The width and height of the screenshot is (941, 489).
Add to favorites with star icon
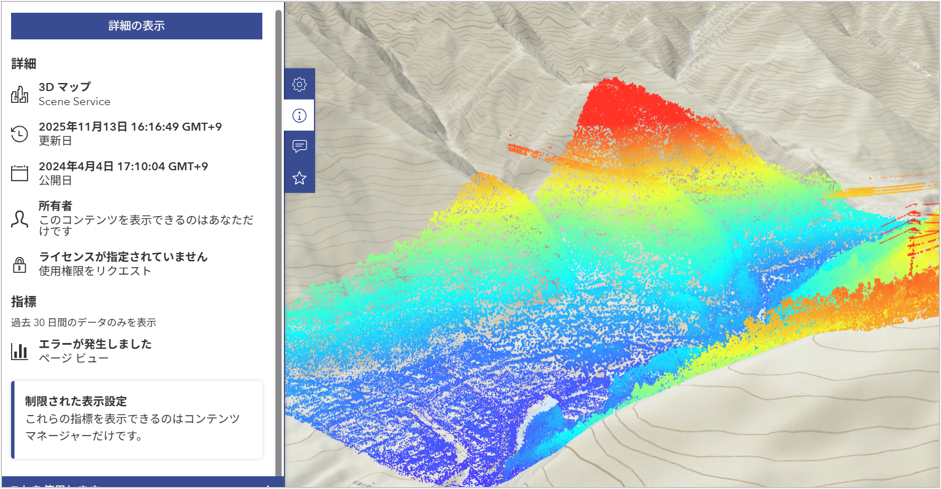[299, 178]
